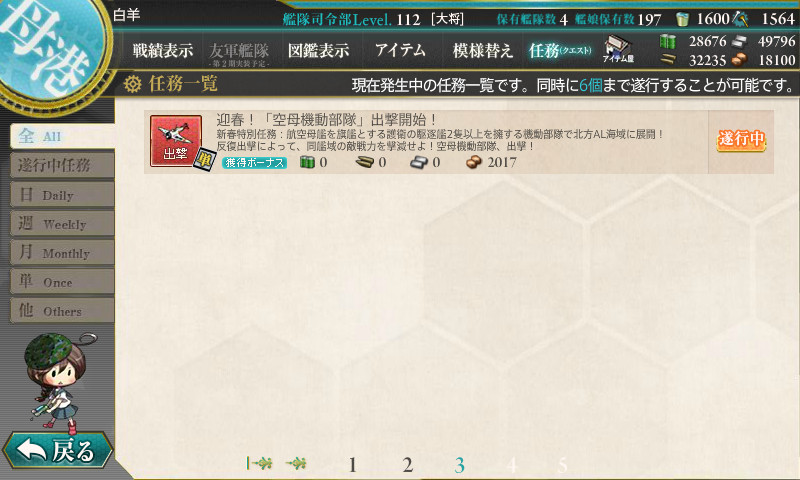Filter quests by 週 Weekly
The image size is (800, 480).
coord(62,224)
